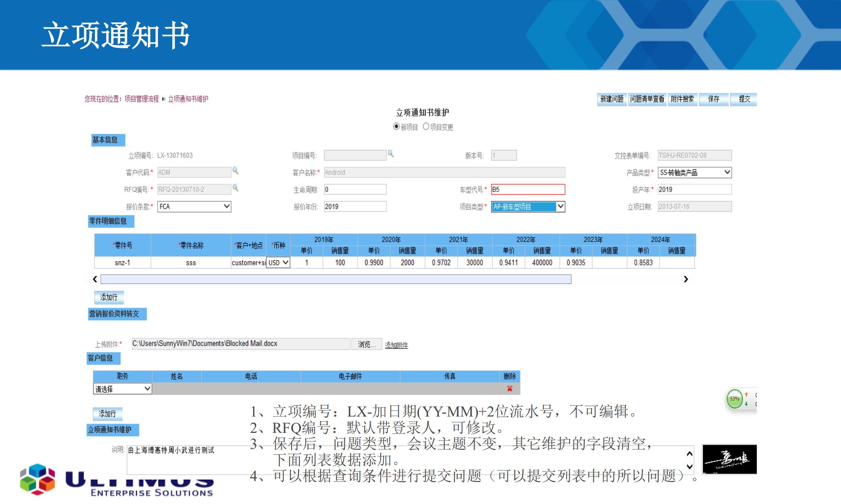Click inside the 车型代号 input field
Image resolution: width=841 pixels, height=504 pixels.
point(528,189)
